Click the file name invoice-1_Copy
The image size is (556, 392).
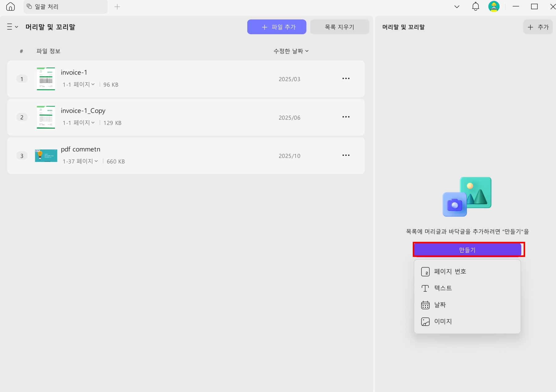pyautogui.click(x=83, y=111)
